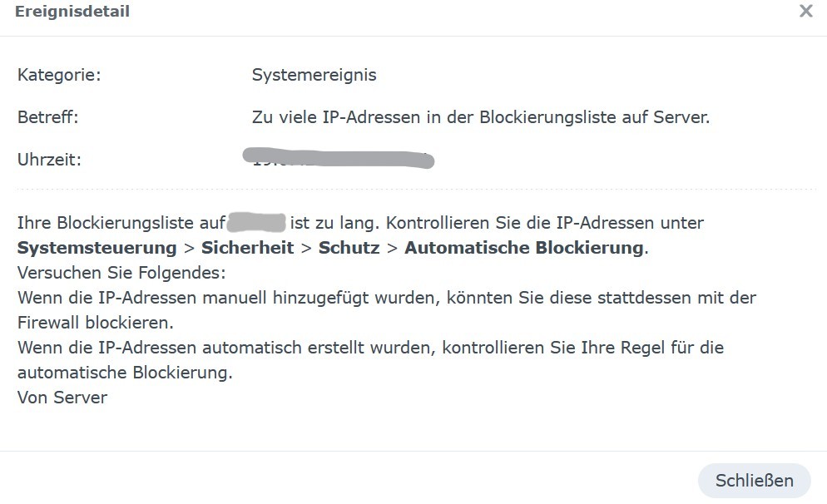827x504 pixels.
Task: Click the bold Automatische Blockierung text
Action: tap(523, 248)
